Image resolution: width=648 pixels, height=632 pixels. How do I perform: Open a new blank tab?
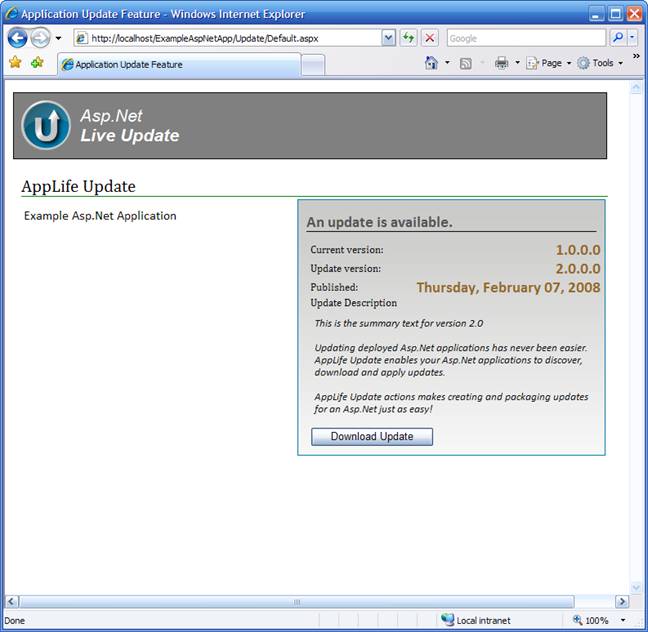pos(313,65)
